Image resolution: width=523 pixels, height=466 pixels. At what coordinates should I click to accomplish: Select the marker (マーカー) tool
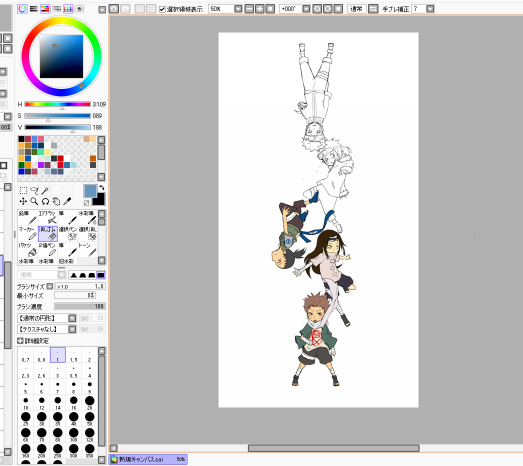click(28, 234)
